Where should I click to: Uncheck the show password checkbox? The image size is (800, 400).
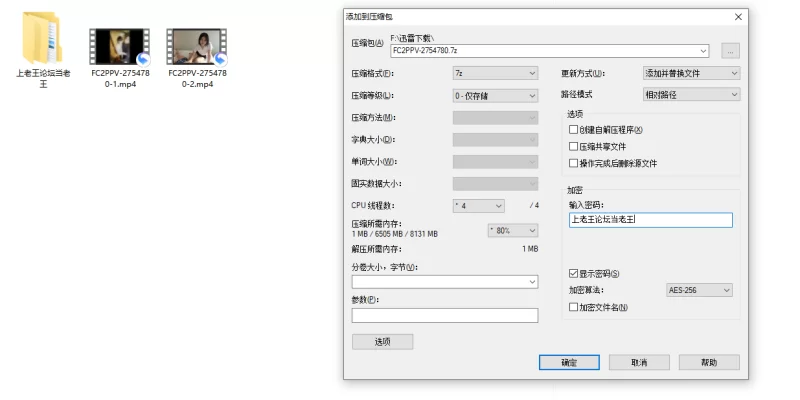point(573,274)
